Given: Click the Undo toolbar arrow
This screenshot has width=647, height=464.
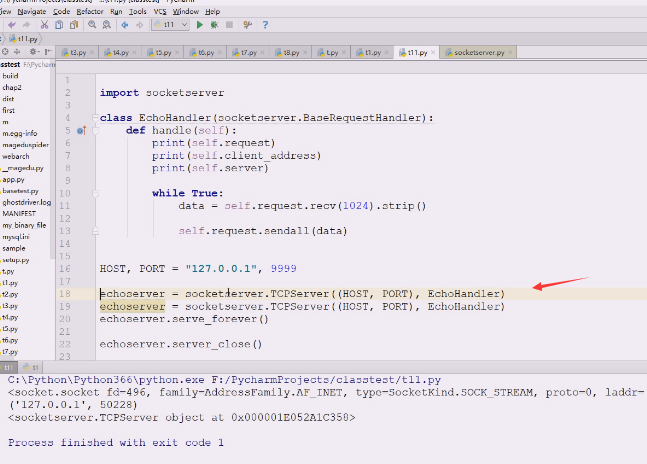Looking at the screenshot, I should click(12, 25).
